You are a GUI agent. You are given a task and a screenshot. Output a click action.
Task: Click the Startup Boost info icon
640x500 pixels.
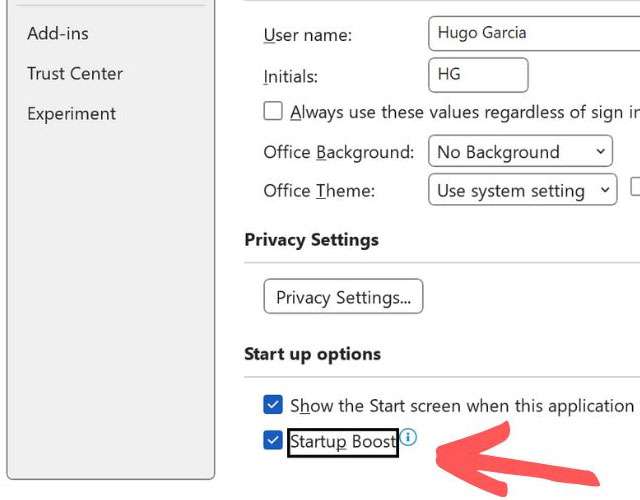[x=408, y=437]
